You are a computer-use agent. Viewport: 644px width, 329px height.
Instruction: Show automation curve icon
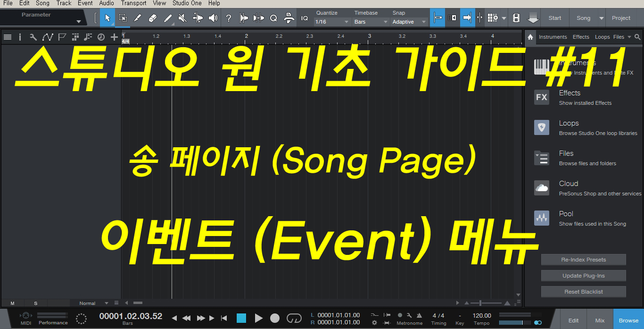47,37
